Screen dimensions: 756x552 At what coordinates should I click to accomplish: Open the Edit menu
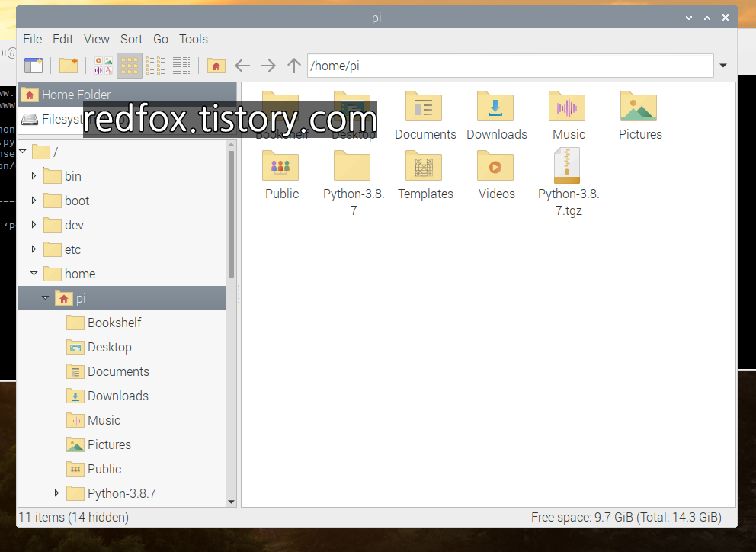pyautogui.click(x=62, y=39)
